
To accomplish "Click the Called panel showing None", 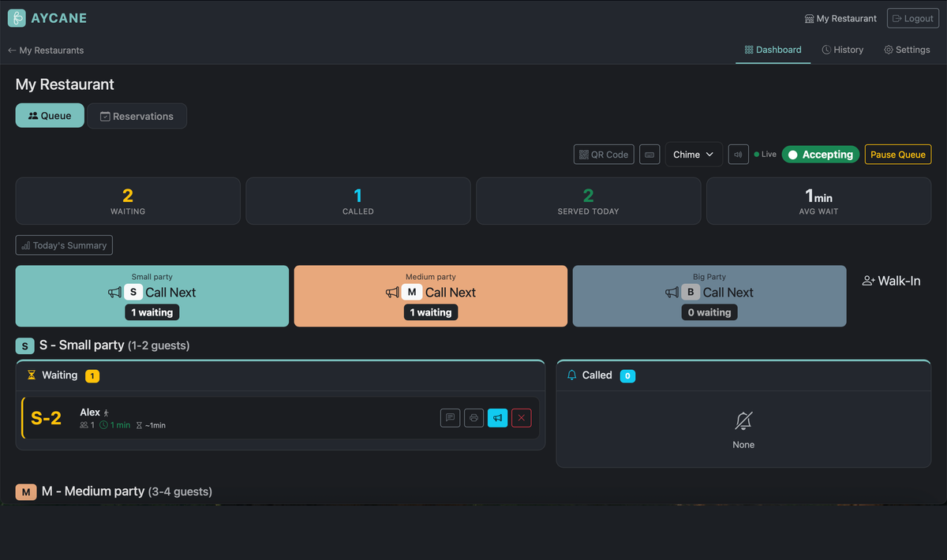I will 743,428.
